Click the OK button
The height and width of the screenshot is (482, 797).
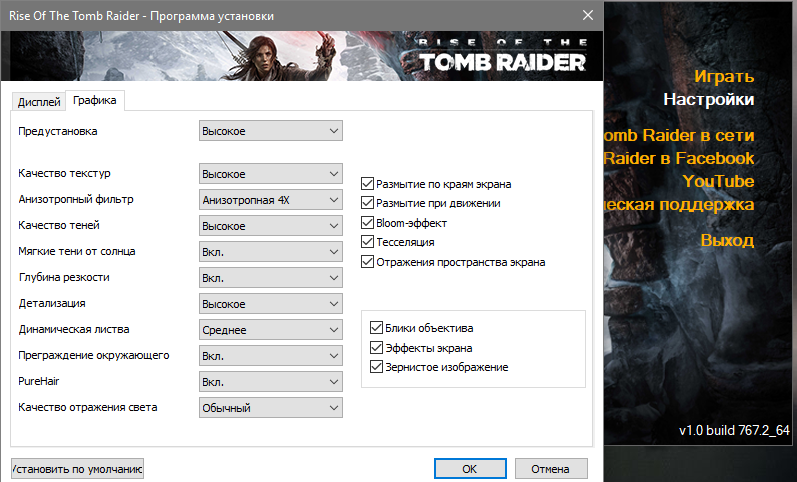[470, 469]
